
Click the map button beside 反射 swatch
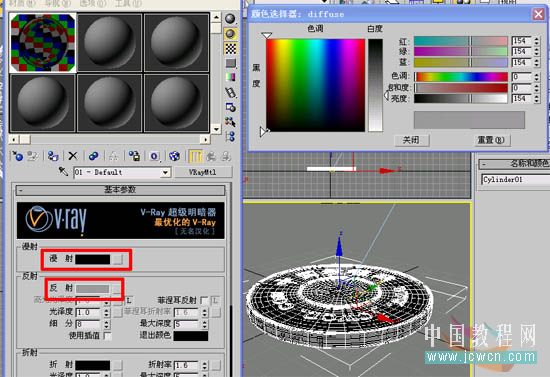pyautogui.click(x=116, y=289)
